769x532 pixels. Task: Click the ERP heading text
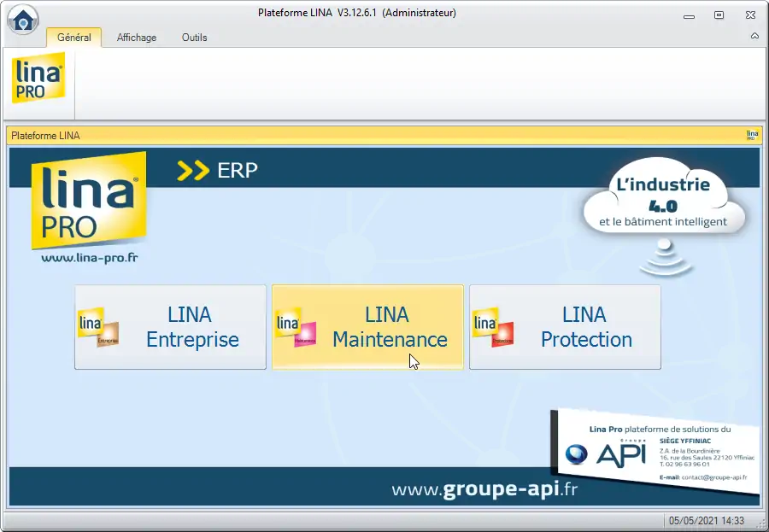(x=238, y=171)
